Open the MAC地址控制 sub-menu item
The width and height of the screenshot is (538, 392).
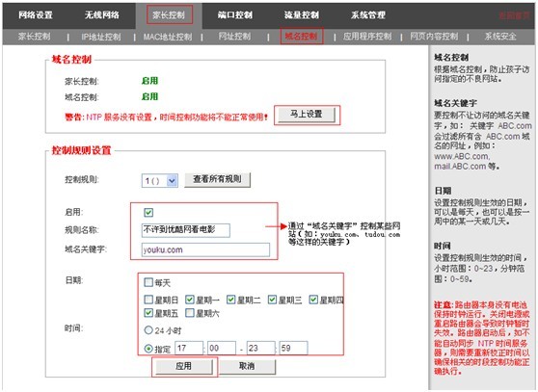(168, 37)
